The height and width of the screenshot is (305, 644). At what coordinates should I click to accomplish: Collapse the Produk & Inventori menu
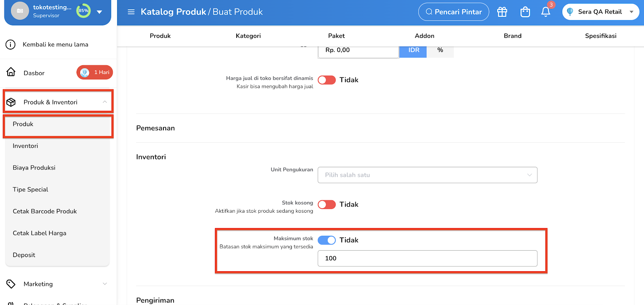pos(105,102)
